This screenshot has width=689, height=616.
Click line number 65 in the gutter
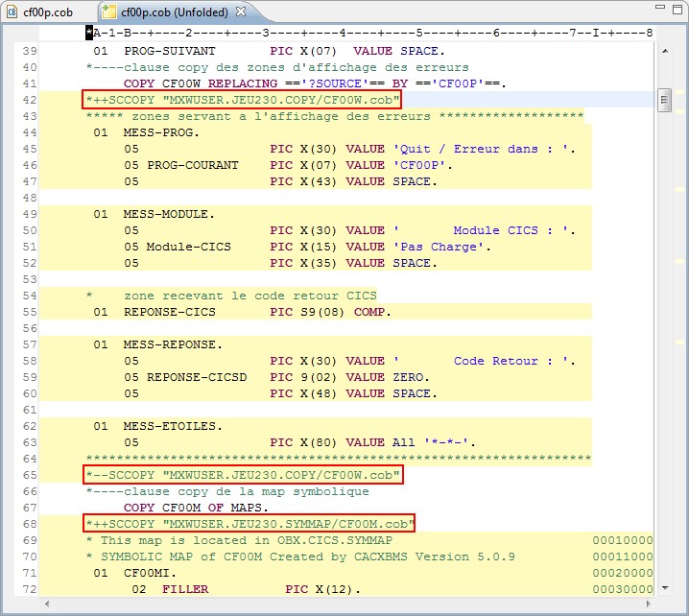30,475
